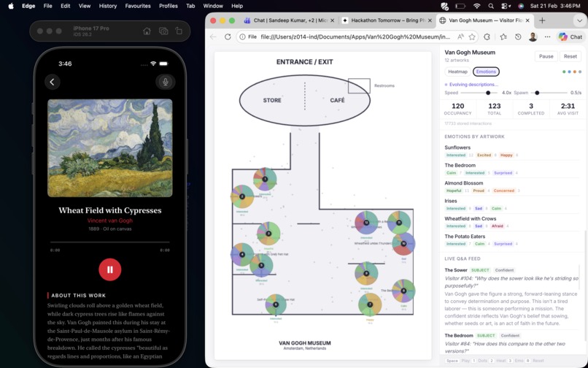
Task: Adjust the Speed slider
Action: pyautogui.click(x=479, y=93)
